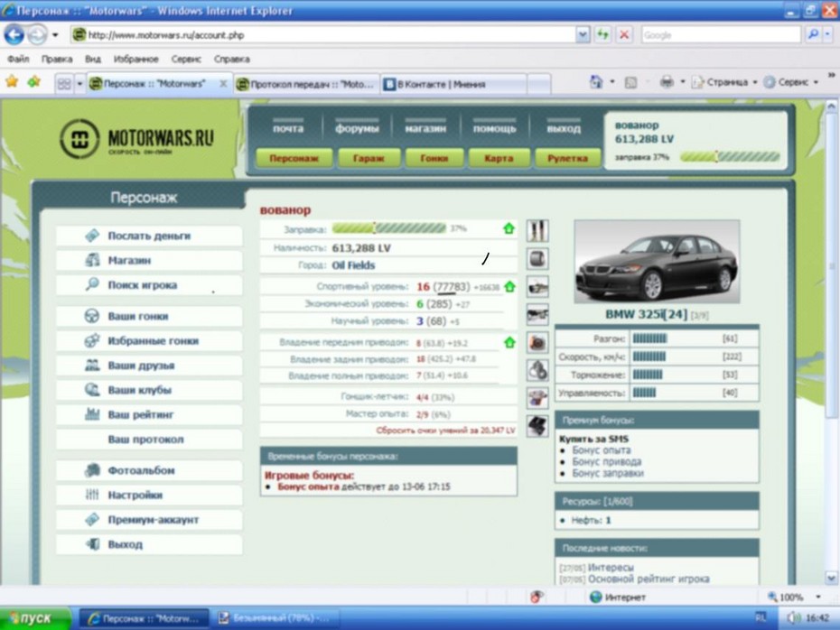The height and width of the screenshot is (630, 840).
Task: Click the BMW 325i car image
Action: click(x=657, y=262)
